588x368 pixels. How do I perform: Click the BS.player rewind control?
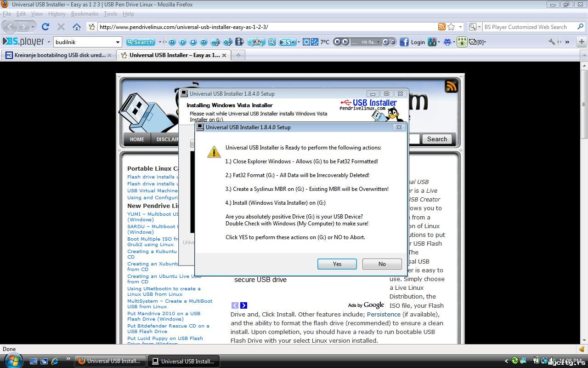172,42
